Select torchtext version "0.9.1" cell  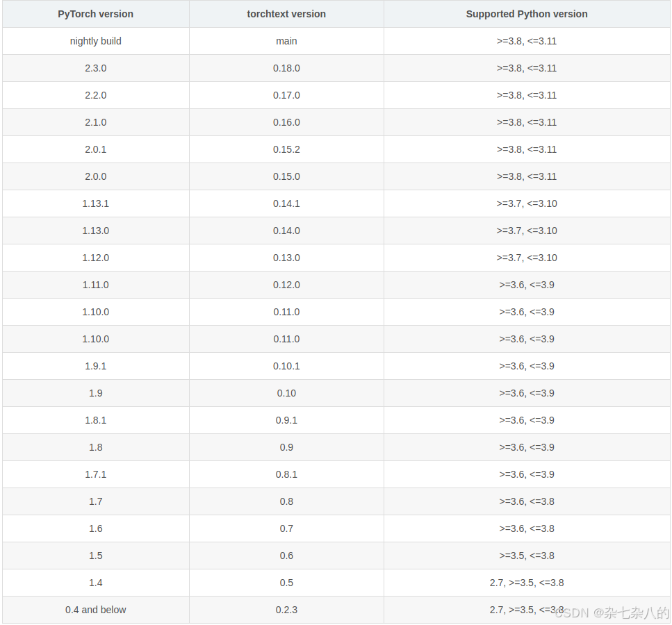click(286, 420)
